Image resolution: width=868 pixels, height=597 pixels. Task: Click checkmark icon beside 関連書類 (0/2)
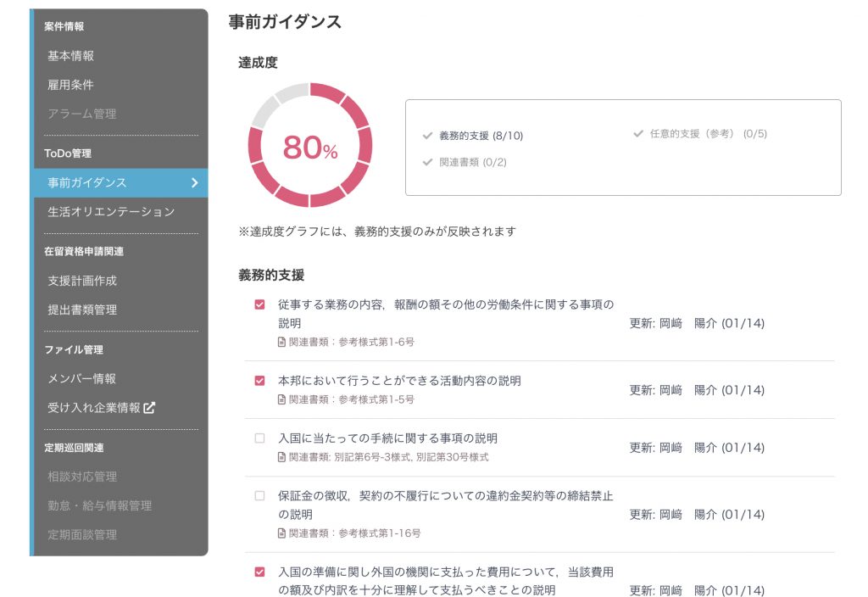point(427,162)
